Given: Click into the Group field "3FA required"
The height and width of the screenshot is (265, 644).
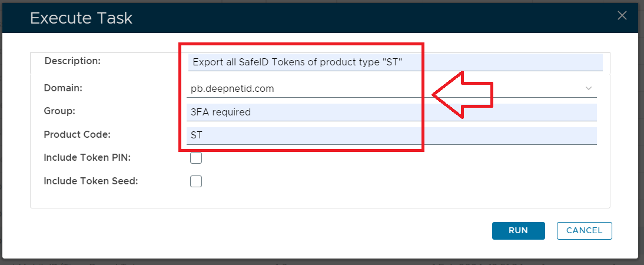Looking at the screenshot, I should coord(391,112).
